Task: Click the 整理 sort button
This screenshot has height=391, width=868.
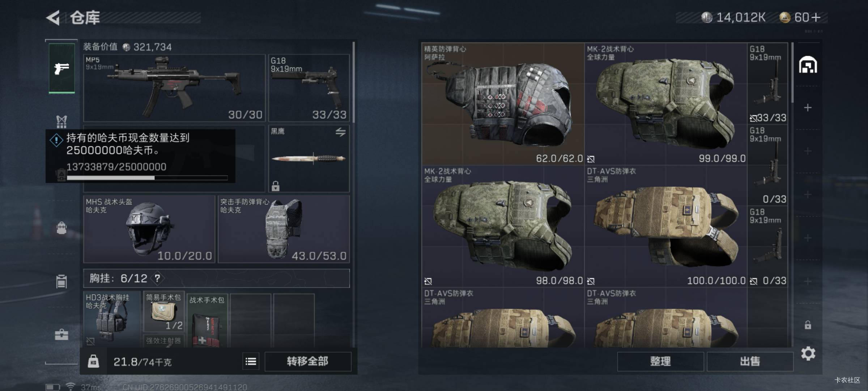Action: pos(660,361)
